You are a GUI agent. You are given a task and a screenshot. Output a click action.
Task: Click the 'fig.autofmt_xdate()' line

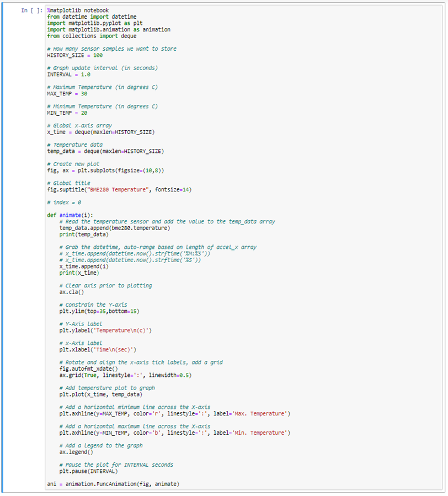point(89,369)
